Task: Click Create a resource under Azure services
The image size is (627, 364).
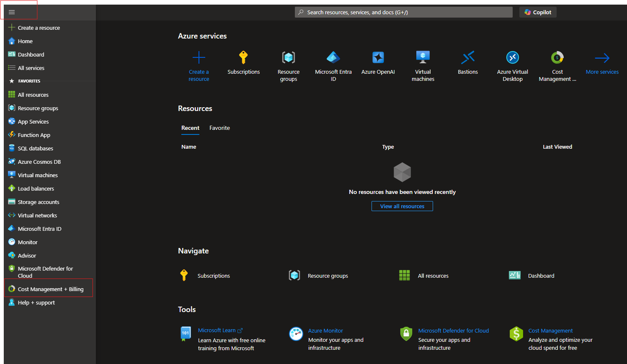Action: point(199,66)
